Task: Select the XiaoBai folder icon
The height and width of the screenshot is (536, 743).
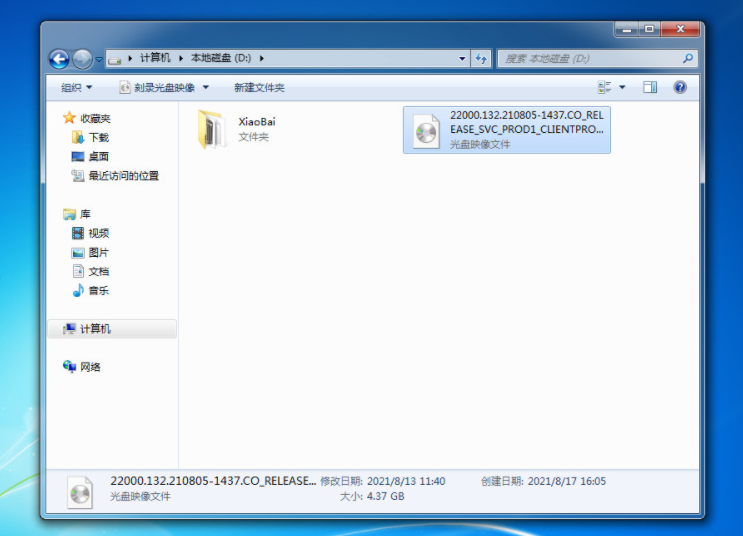Action: [x=211, y=129]
